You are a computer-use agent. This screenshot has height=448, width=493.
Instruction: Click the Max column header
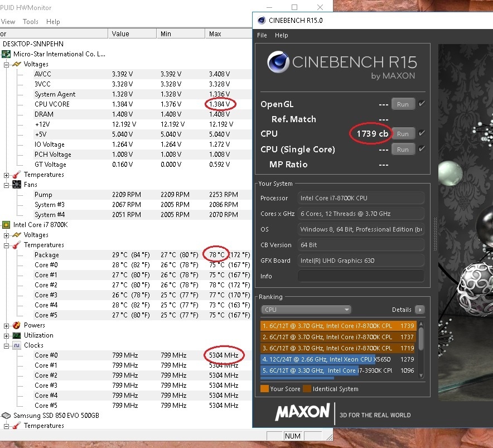229,33
